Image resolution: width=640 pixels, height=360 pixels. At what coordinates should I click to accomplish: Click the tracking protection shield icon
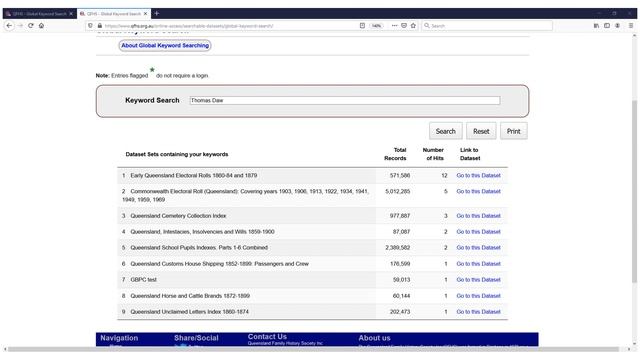click(91, 25)
